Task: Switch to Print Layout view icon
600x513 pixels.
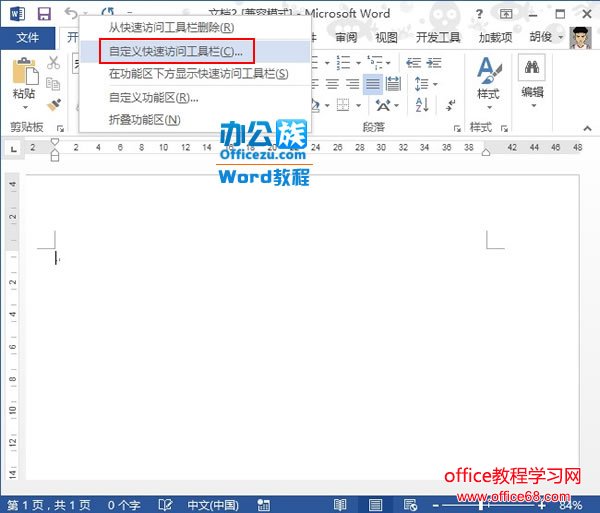Action: [375, 505]
